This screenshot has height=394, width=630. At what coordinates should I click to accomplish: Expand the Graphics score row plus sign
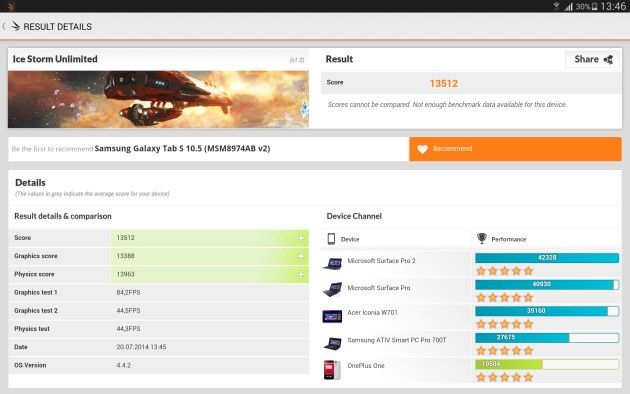[301, 256]
